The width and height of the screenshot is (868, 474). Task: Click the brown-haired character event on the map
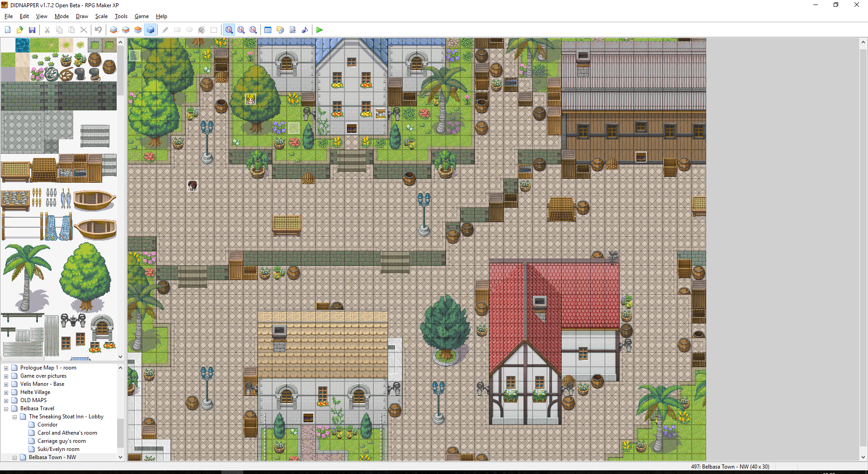(193, 186)
